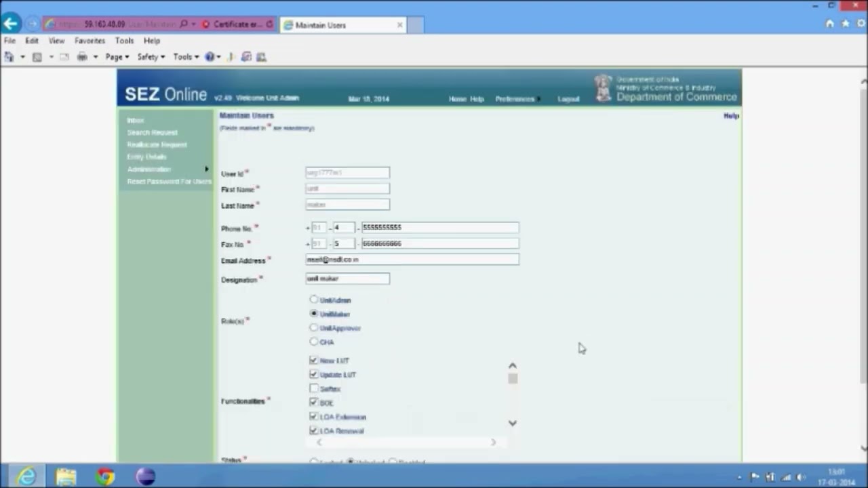
Task: Click functionalities list scroll right arrow
Action: (x=493, y=442)
